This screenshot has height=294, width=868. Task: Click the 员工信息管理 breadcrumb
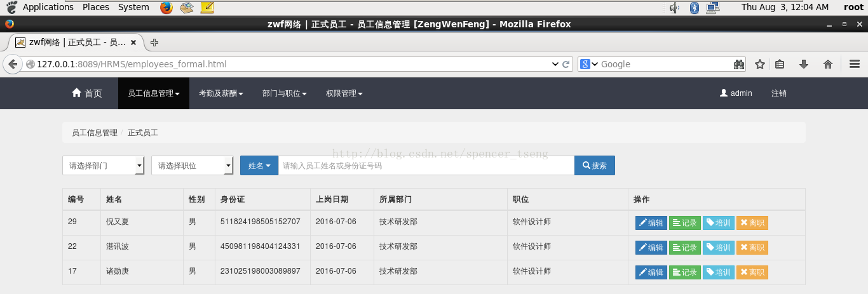point(95,133)
